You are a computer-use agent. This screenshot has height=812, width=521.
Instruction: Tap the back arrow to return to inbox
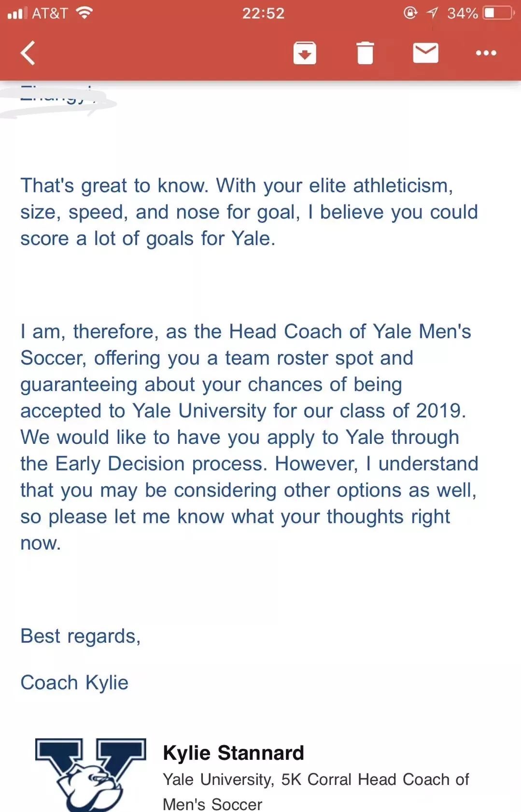pyautogui.click(x=28, y=53)
